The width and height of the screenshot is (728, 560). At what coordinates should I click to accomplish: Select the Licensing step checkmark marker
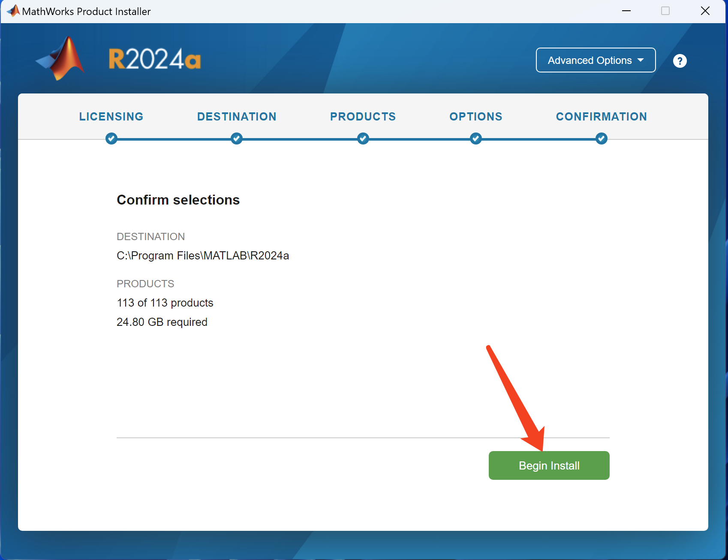pos(111,138)
